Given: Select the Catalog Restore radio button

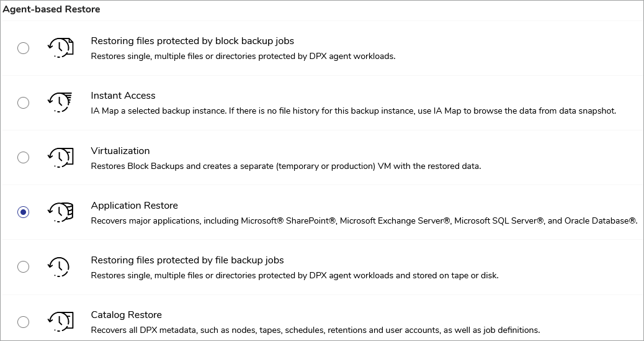Looking at the screenshot, I should (23, 322).
